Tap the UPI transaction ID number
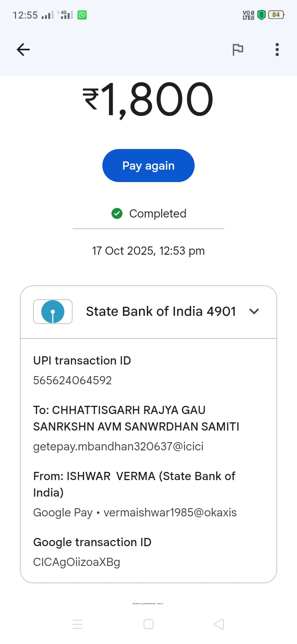297x644 pixels. (x=73, y=380)
